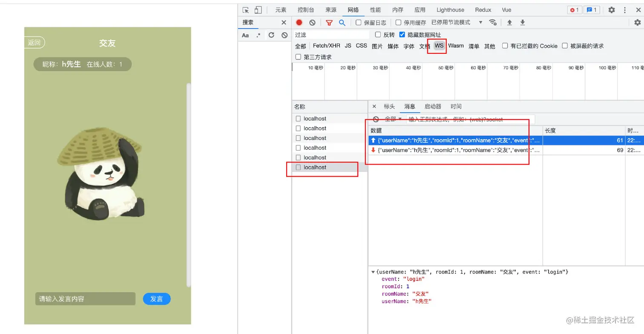The image size is (644, 334).
Task: Tick the first localhost row checkbox
Action: click(298, 119)
